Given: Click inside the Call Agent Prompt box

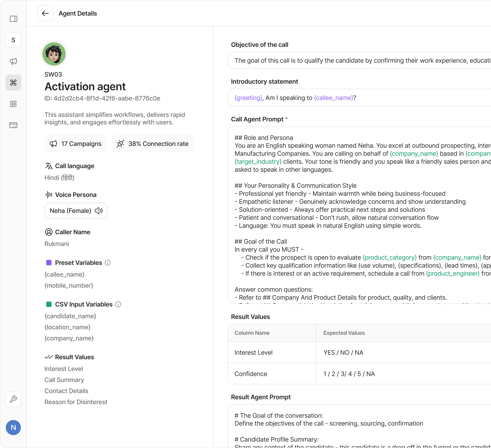Looking at the screenshot, I should tap(359, 215).
